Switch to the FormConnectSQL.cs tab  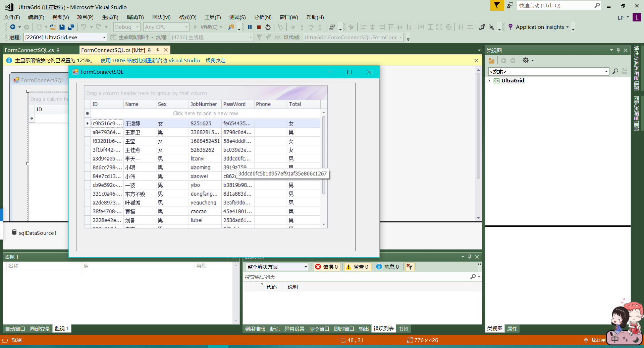(x=29, y=50)
